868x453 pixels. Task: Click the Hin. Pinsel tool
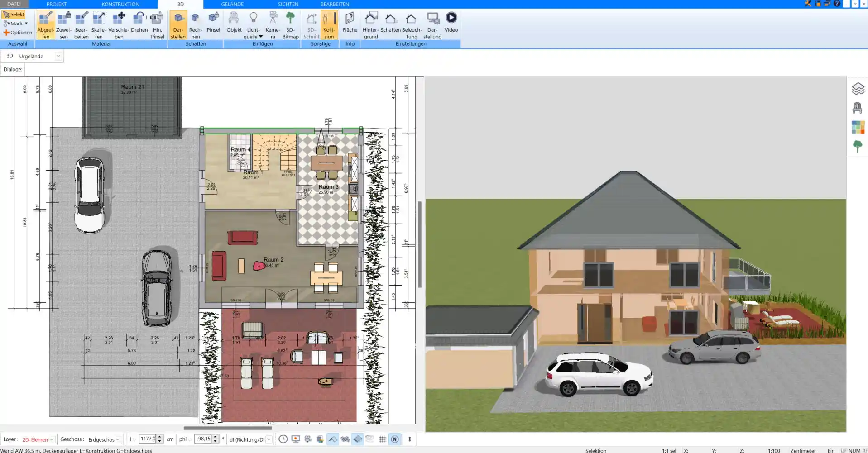tap(157, 25)
